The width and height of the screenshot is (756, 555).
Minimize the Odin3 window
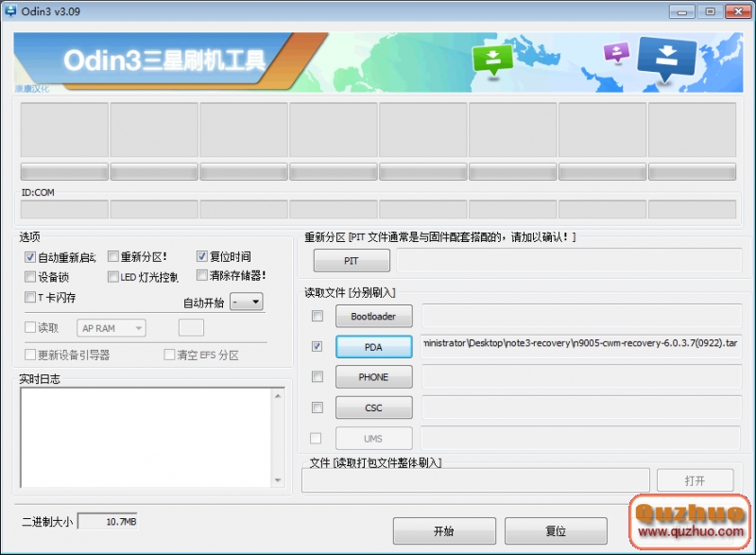(x=681, y=11)
